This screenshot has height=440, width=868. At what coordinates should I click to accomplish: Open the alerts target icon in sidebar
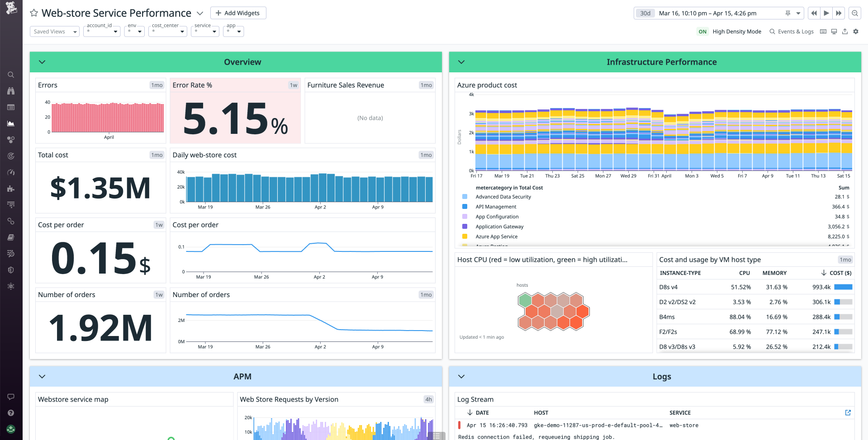pyautogui.click(x=11, y=156)
